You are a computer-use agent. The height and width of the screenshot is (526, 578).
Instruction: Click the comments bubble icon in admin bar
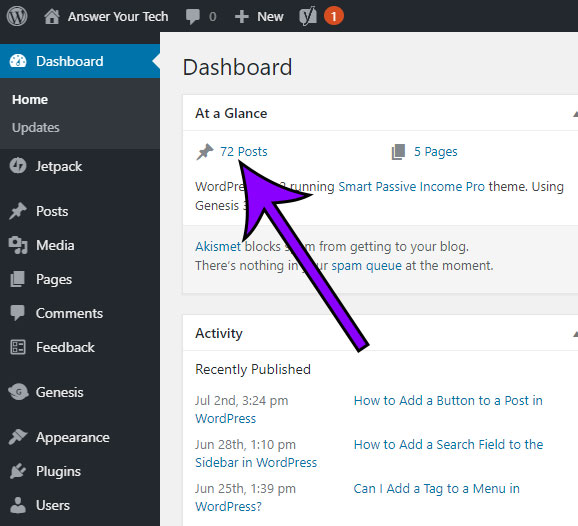tap(192, 17)
